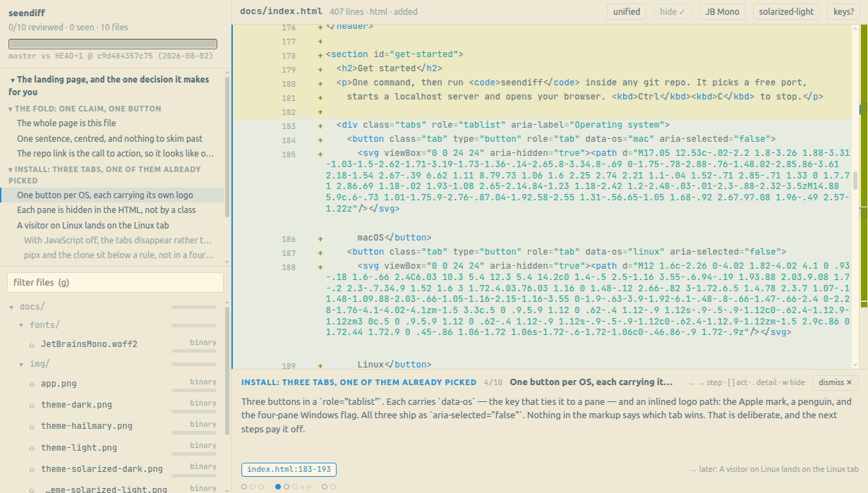Click the diff pane vertical scrollbar thumb
This screenshot has width=868, height=493.
(855, 180)
